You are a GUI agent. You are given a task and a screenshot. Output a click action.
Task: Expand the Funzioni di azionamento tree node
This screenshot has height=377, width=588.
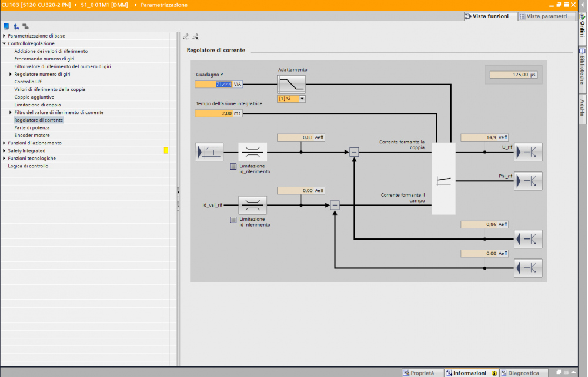pos(4,143)
